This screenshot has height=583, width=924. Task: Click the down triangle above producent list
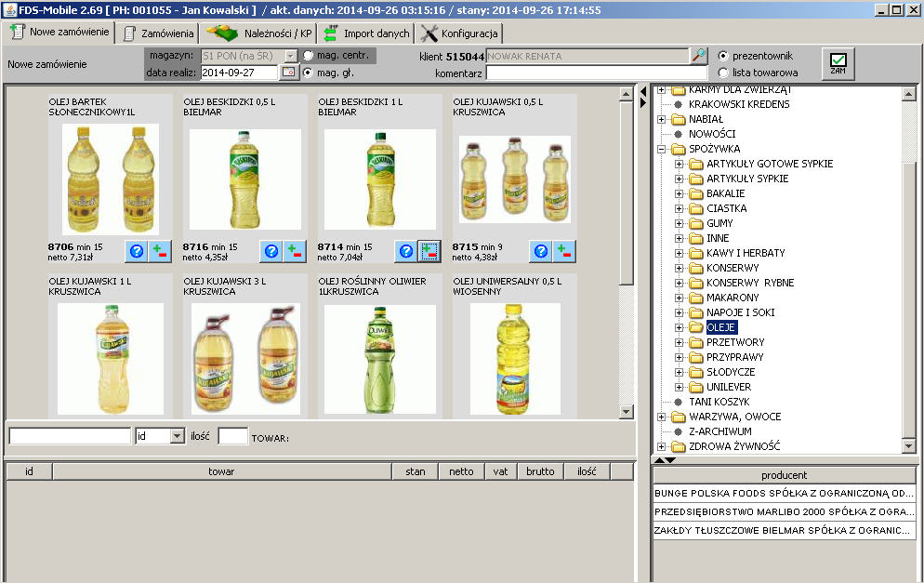(x=670, y=459)
